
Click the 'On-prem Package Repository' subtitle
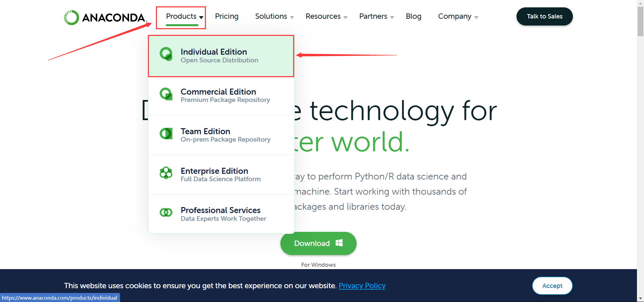(x=225, y=140)
